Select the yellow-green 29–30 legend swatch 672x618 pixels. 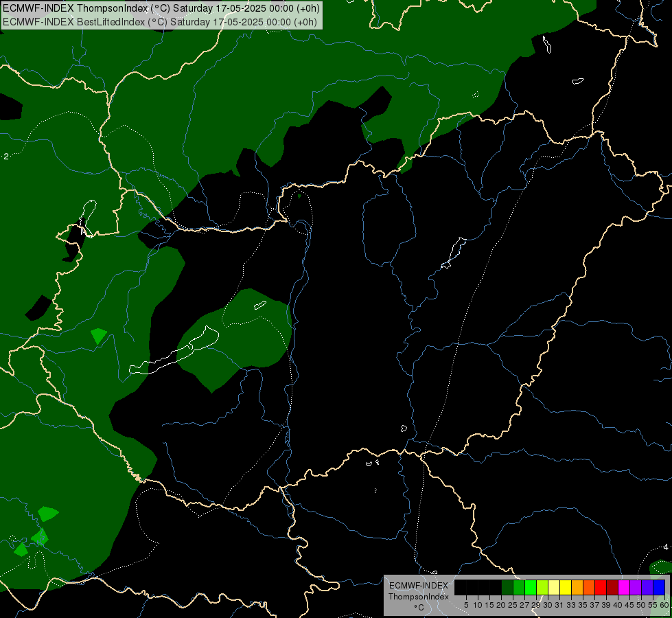[x=542, y=587]
